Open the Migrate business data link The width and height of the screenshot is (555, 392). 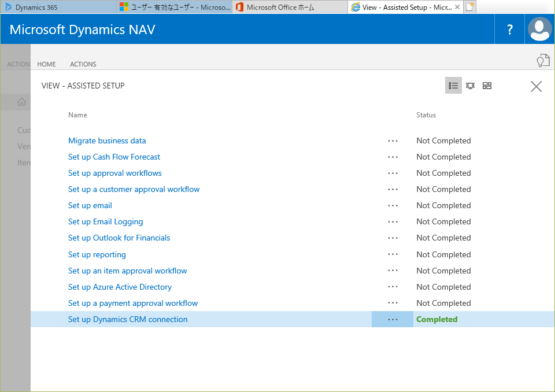pyautogui.click(x=107, y=140)
